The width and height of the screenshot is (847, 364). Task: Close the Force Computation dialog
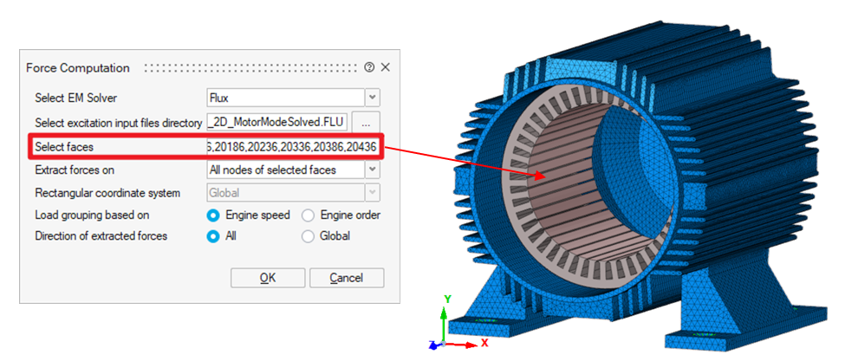[x=385, y=68]
